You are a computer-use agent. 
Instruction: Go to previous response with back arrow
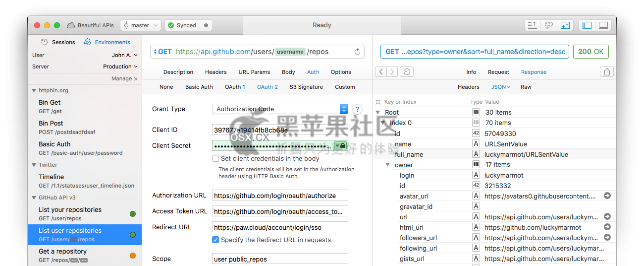coord(381,72)
